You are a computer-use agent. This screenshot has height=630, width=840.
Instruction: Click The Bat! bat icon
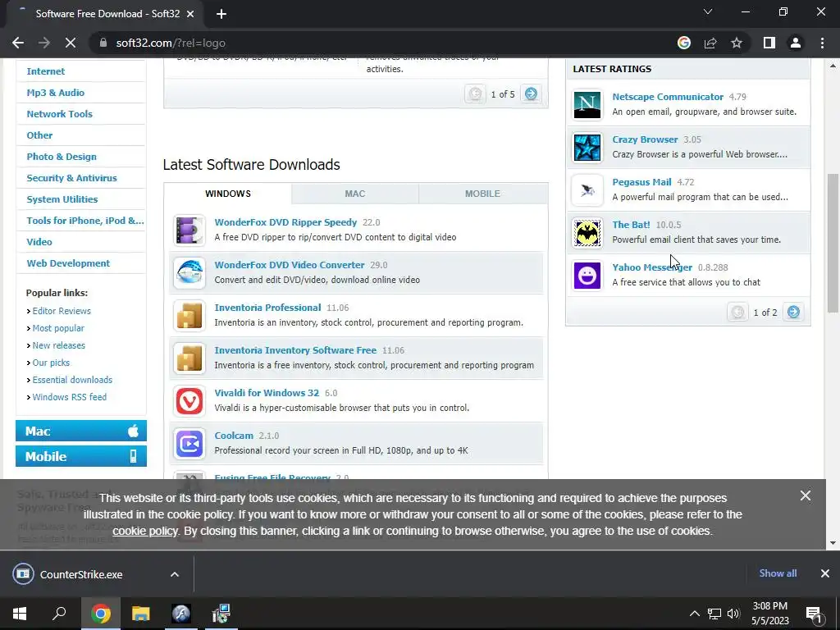[x=587, y=232]
